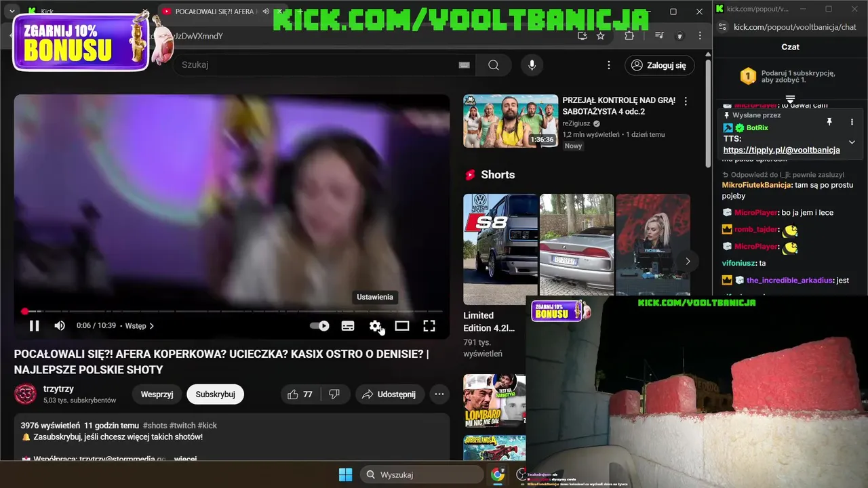Open the media control icon in Chrome toolbar
Image resolution: width=868 pixels, height=488 pixels.
[659, 36]
